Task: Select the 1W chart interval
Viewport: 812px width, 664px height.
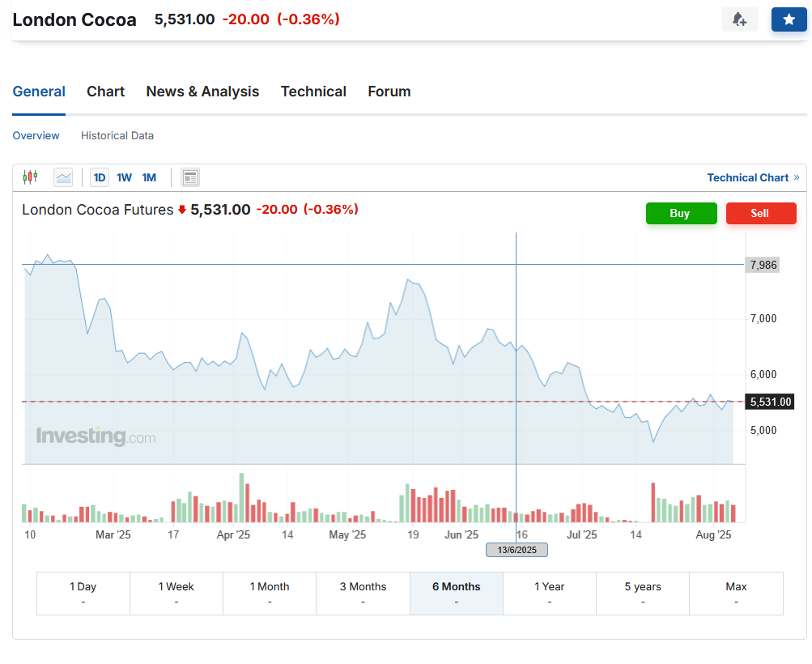Action: click(x=125, y=177)
